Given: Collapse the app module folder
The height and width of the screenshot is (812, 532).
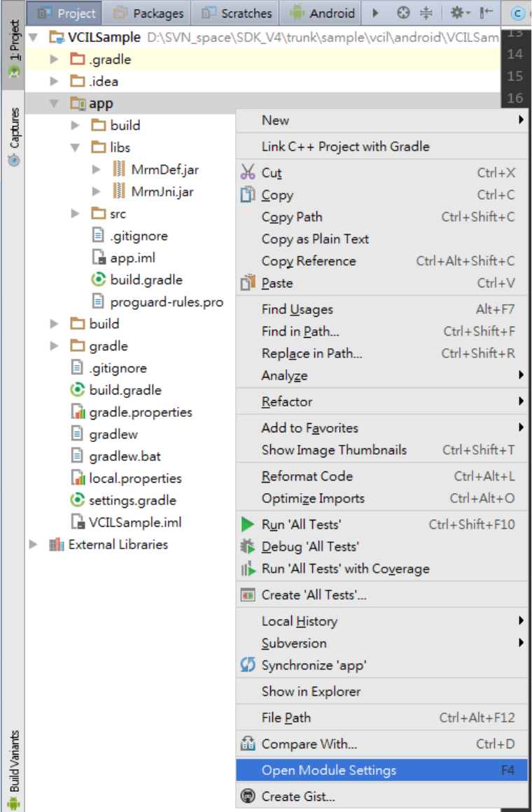Looking at the screenshot, I should tap(54, 104).
